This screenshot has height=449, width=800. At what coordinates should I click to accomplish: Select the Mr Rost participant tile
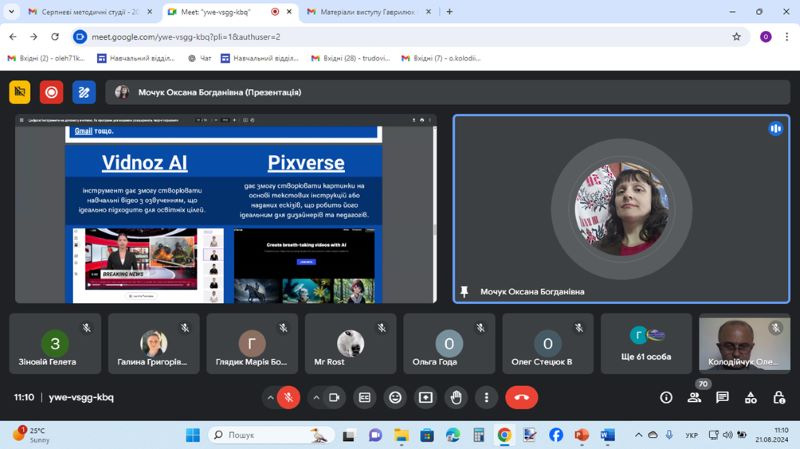click(351, 344)
